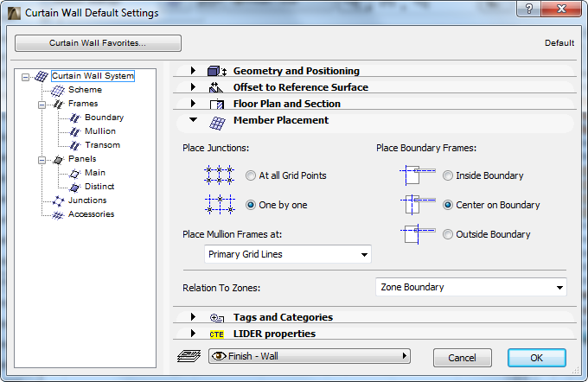Select Transom under Frames

point(102,145)
